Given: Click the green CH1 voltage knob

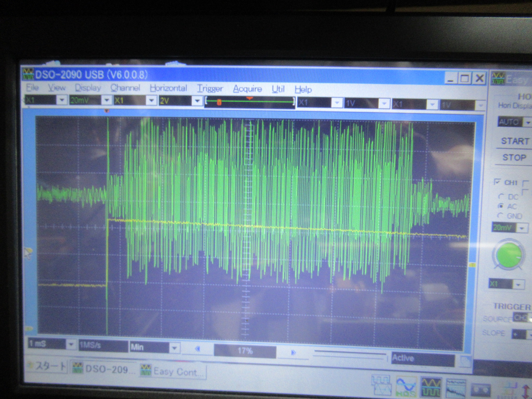Looking at the screenshot, I should tap(509, 255).
